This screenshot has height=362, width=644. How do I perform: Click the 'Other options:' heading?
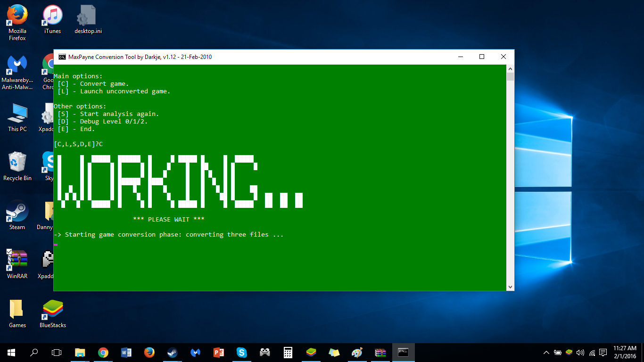[80, 107]
